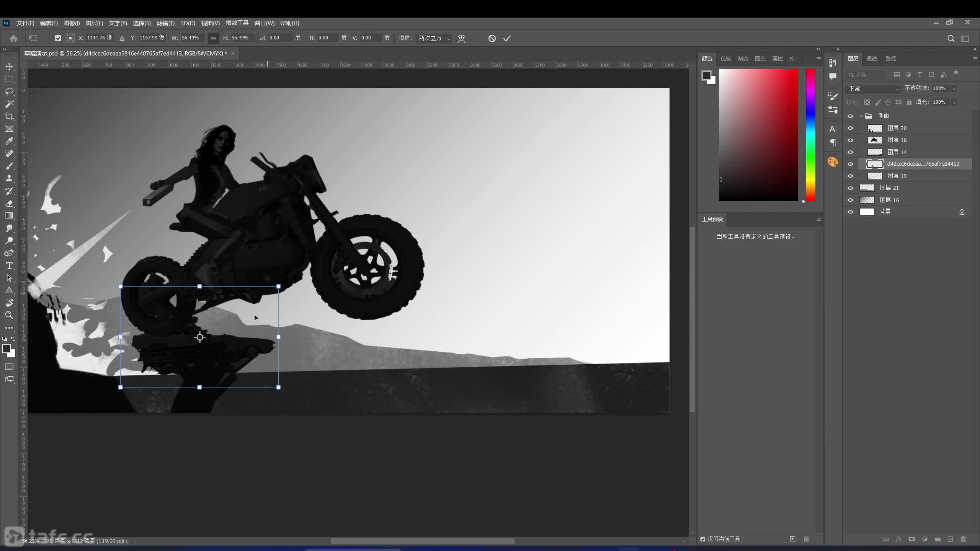Hide the 背景 layer
Image resolution: width=980 pixels, height=551 pixels.
point(850,212)
